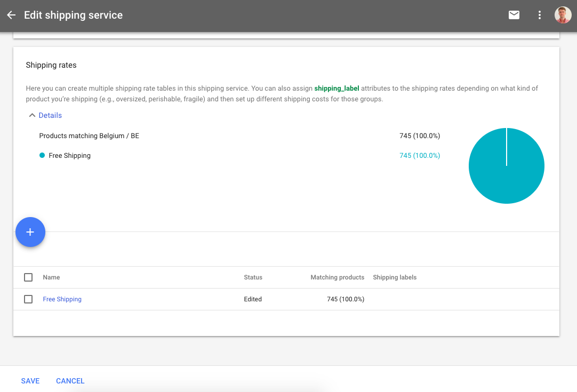
Task: Click the Details expander link
Action: (50, 115)
